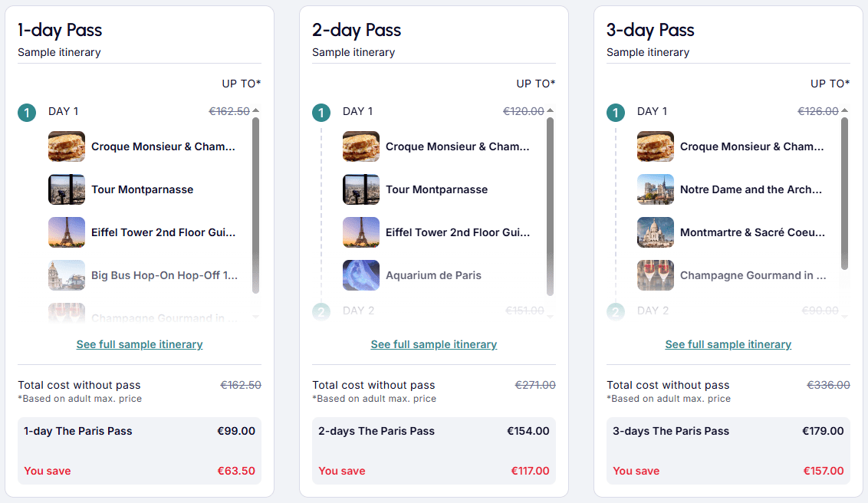Viewport: 868px width, 503px height.
Task: Click Montmartre & Sacré Coeur thumbnail image
Action: point(656,232)
